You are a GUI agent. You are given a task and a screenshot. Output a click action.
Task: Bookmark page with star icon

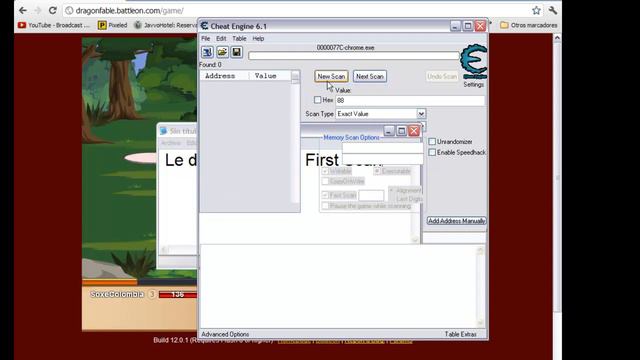pyautogui.click(x=536, y=10)
